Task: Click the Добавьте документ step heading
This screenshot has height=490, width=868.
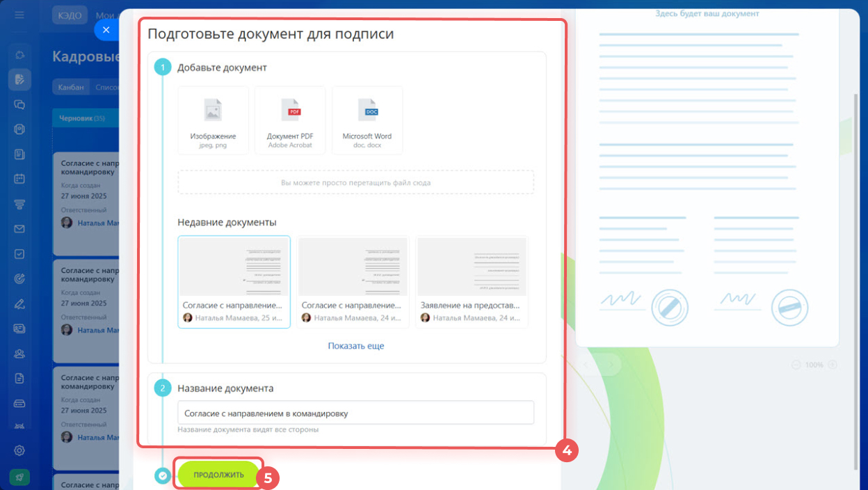Action: point(222,68)
